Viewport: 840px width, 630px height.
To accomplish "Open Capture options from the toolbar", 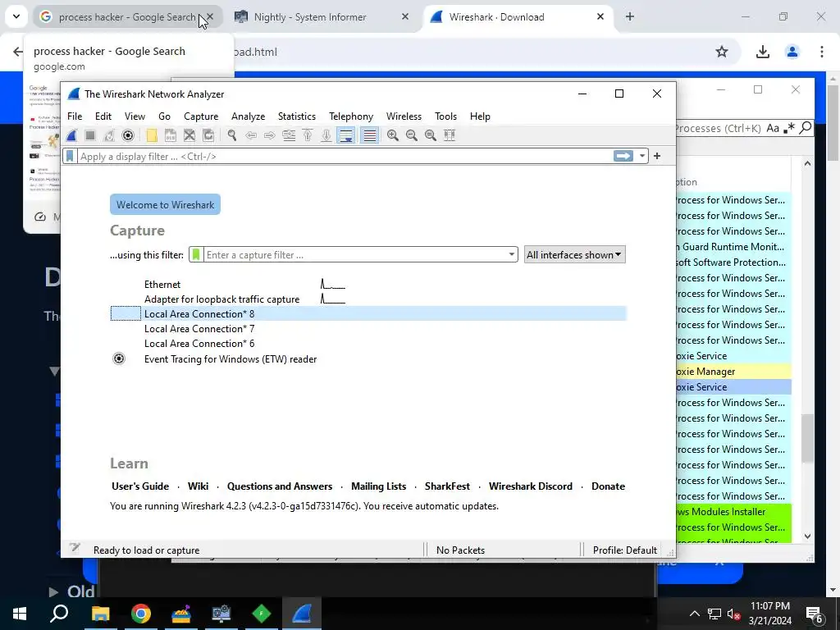I will pos(127,135).
